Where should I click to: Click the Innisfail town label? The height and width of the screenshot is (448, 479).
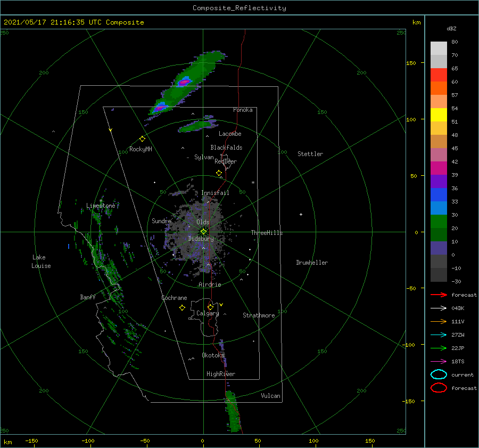215,193
